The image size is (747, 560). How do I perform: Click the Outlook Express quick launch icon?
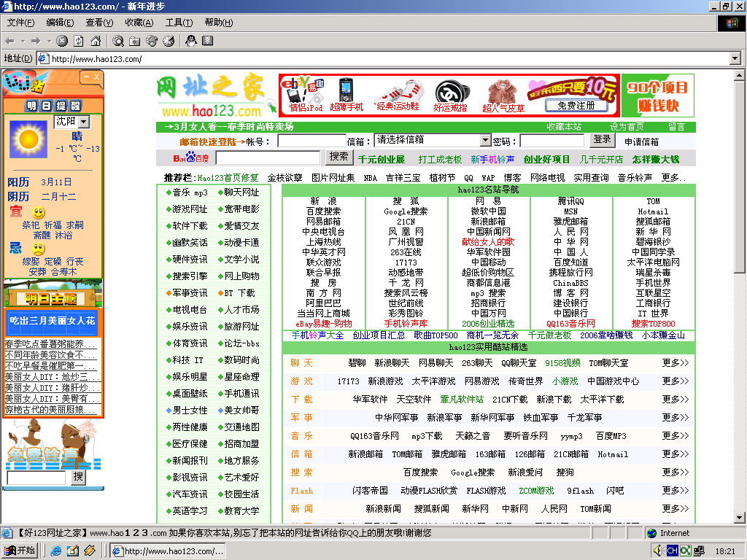[72, 551]
